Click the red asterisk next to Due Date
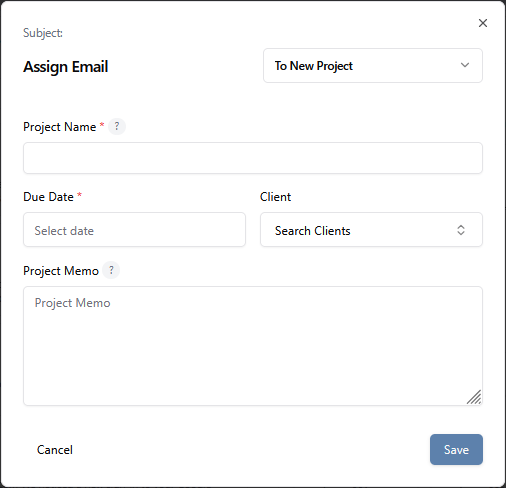The width and height of the screenshot is (506, 488). pos(79,194)
